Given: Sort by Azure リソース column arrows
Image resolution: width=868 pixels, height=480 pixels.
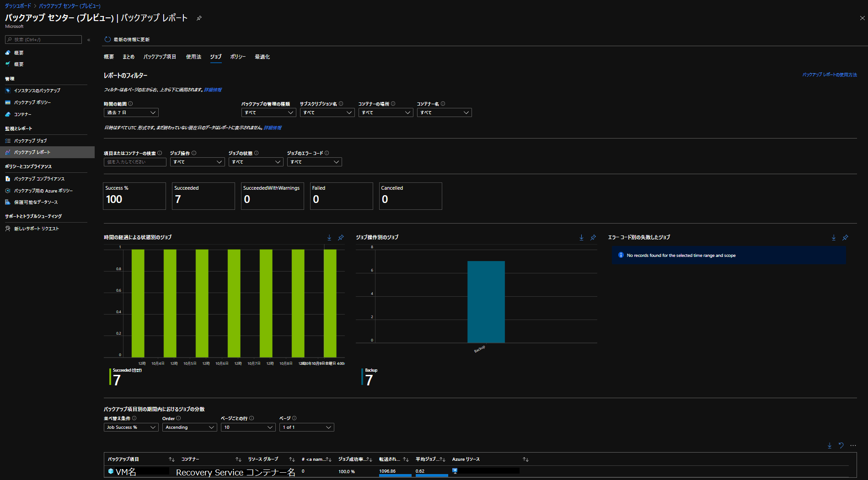Looking at the screenshot, I should [x=525, y=459].
